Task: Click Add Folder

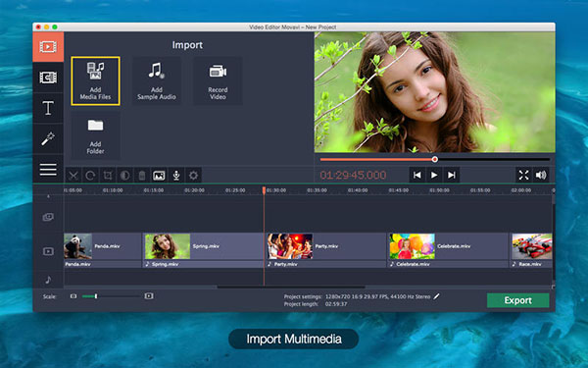Action: pyautogui.click(x=95, y=135)
